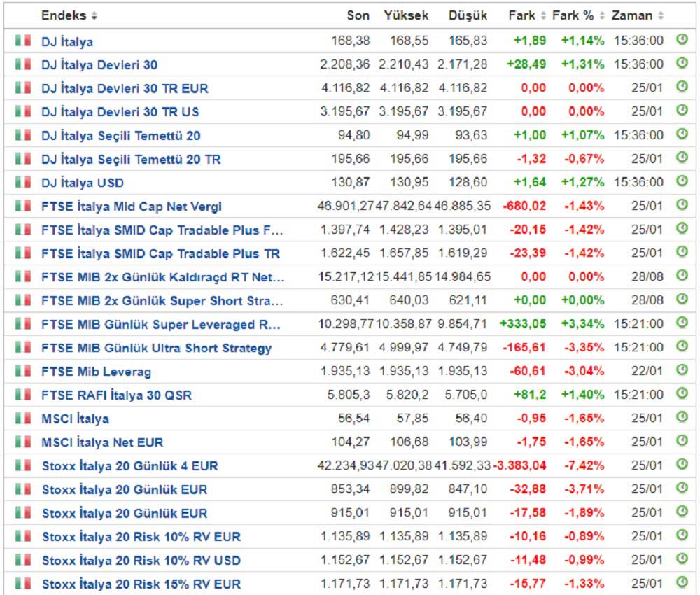Click the Son column header
The height and width of the screenshot is (595, 700).
coord(358,15)
